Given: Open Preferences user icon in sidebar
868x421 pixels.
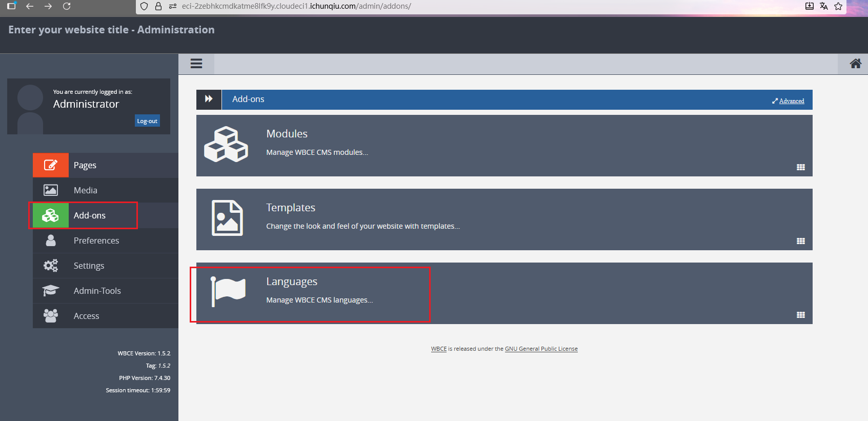Looking at the screenshot, I should (x=51, y=240).
